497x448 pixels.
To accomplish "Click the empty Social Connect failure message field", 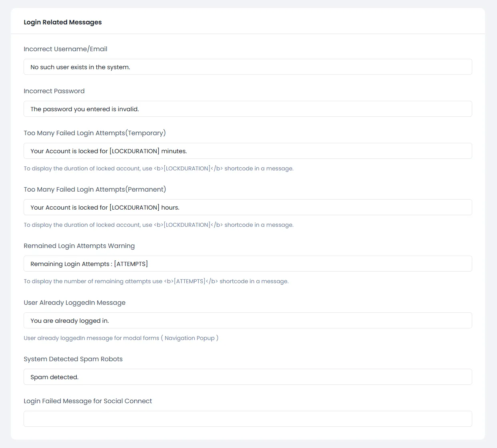I will [248, 418].
